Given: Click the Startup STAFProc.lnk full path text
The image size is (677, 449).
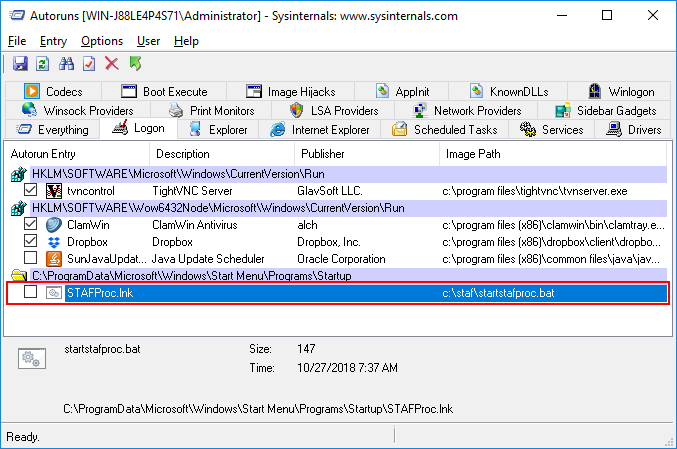Looking at the screenshot, I should point(258,409).
